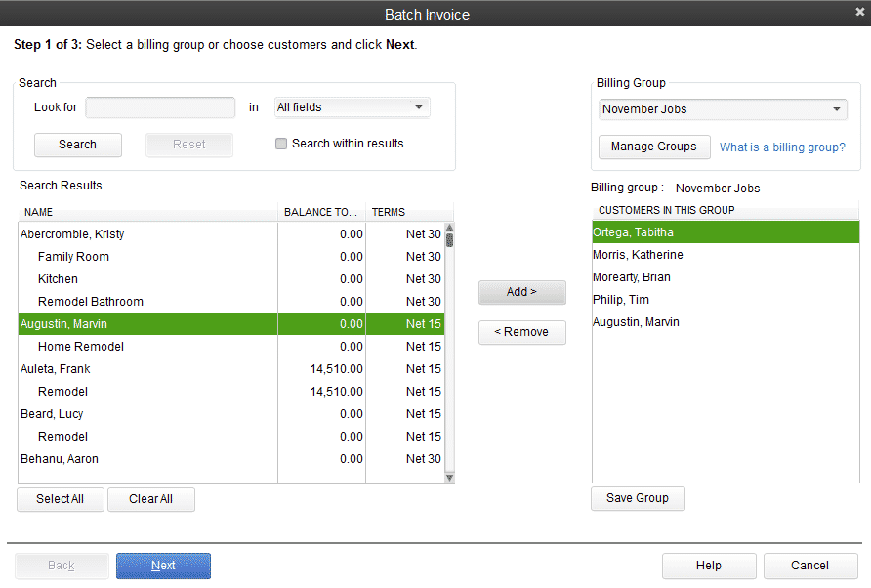Click the Add > button

click(x=522, y=292)
